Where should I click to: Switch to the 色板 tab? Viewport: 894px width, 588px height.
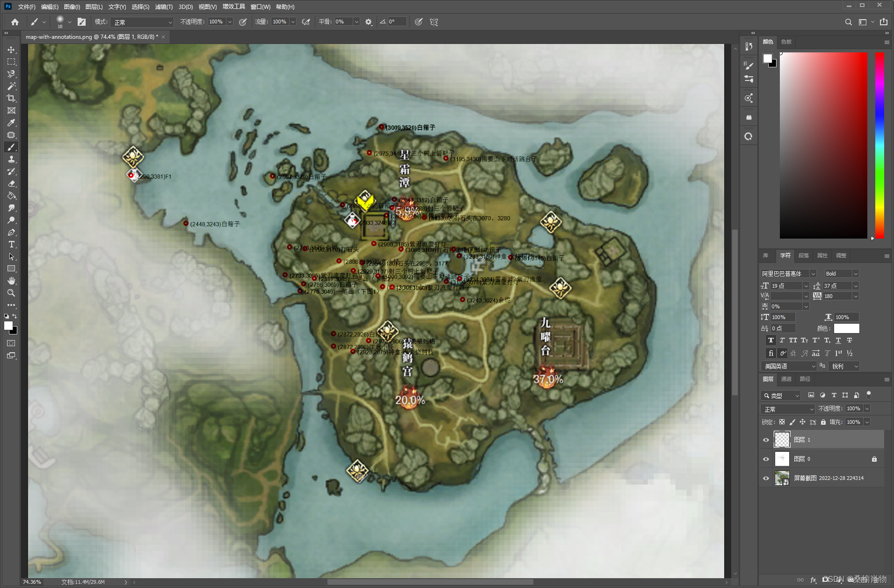(x=786, y=42)
